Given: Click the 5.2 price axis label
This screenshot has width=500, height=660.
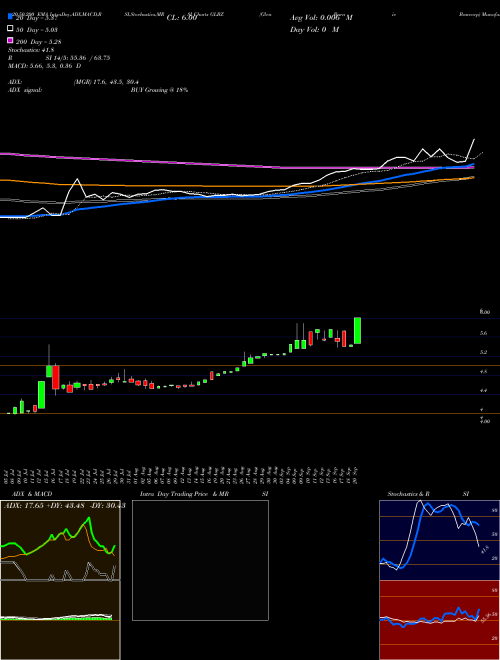Looking at the screenshot, I should point(484,352).
